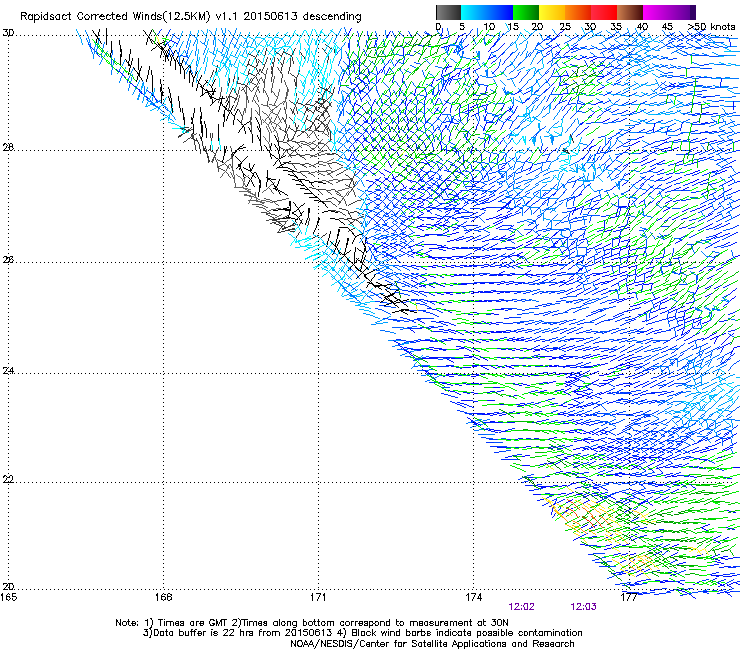Click the 168 longitude label on bottom axis

pos(163,597)
